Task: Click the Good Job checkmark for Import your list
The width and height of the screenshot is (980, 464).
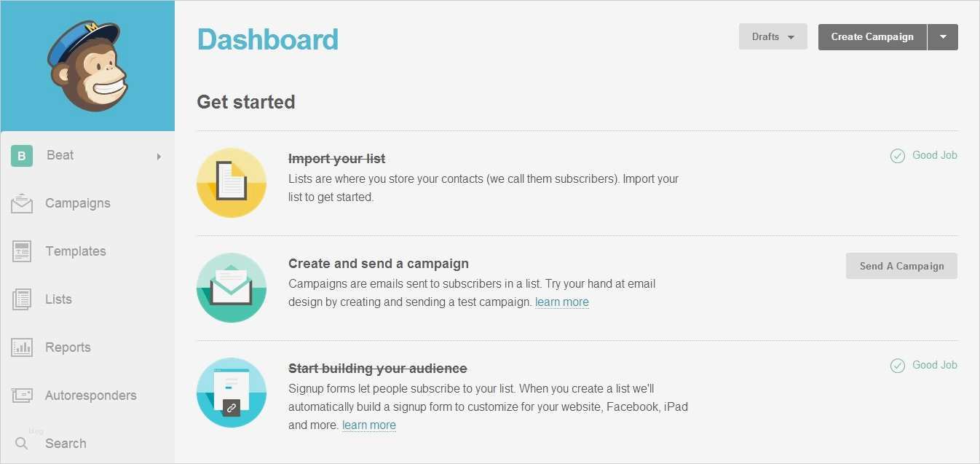Action: coord(897,155)
